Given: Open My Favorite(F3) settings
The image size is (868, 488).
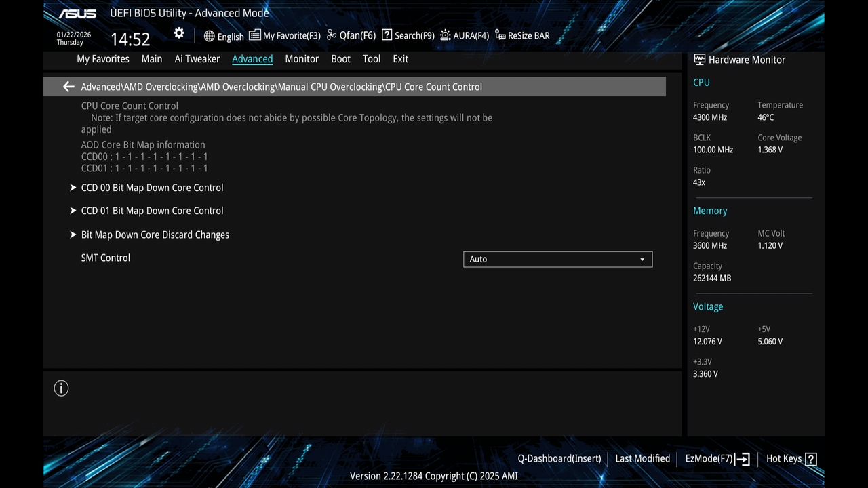Looking at the screenshot, I should [284, 35].
